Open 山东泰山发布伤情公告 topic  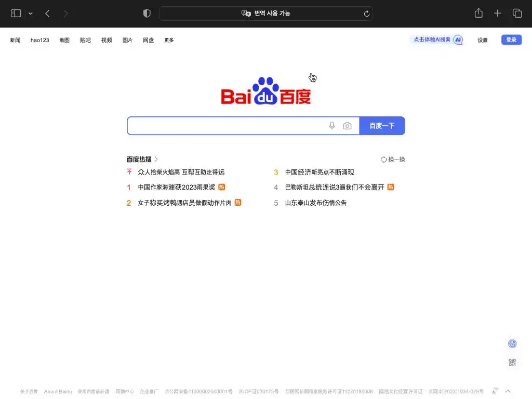point(316,203)
